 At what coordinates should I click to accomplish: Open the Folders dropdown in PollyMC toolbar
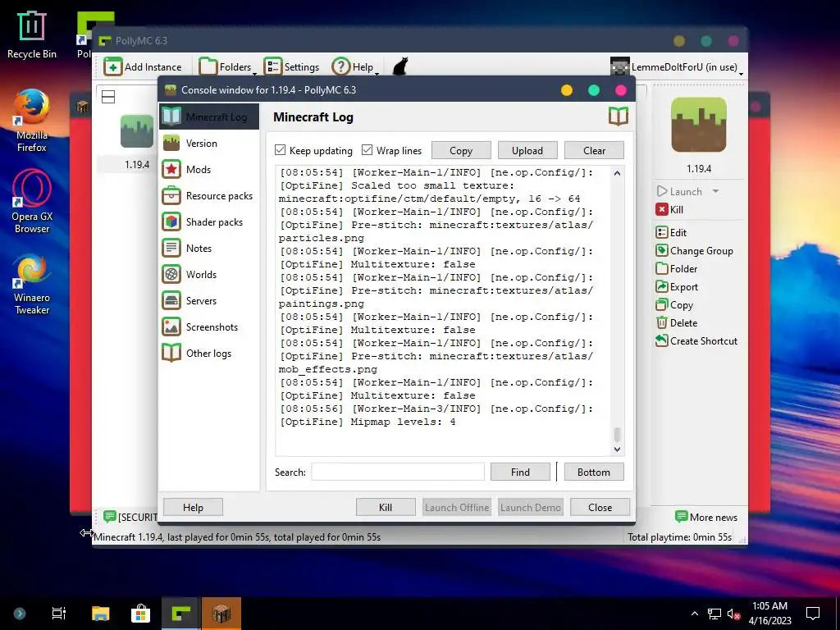[x=228, y=67]
